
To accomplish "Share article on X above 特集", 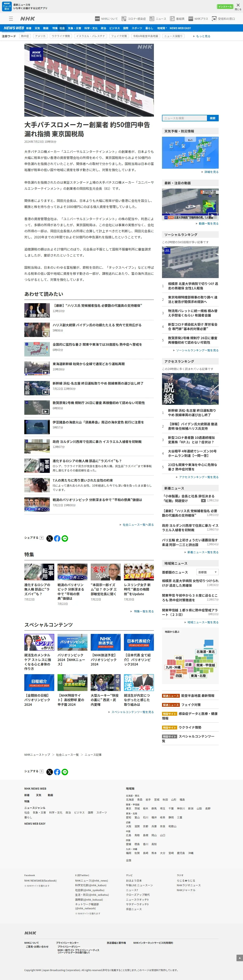I will tap(49, 538).
